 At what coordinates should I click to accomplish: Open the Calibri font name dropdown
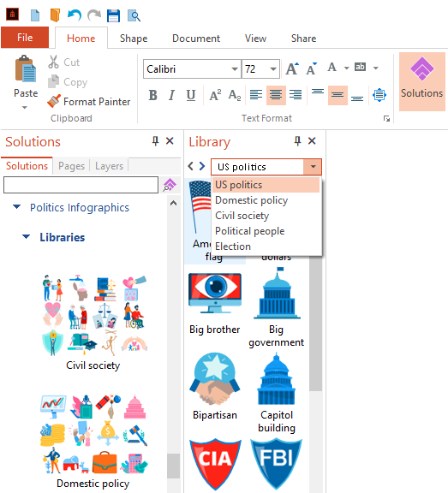point(235,68)
